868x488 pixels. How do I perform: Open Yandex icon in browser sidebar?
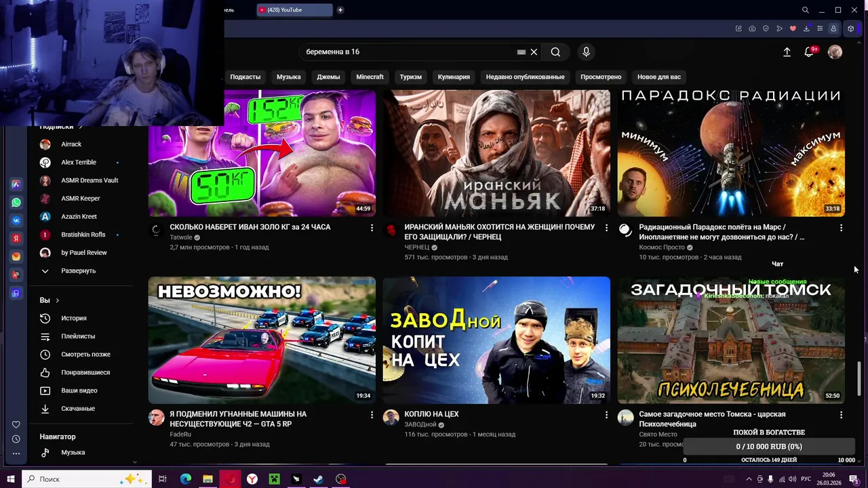(16, 239)
